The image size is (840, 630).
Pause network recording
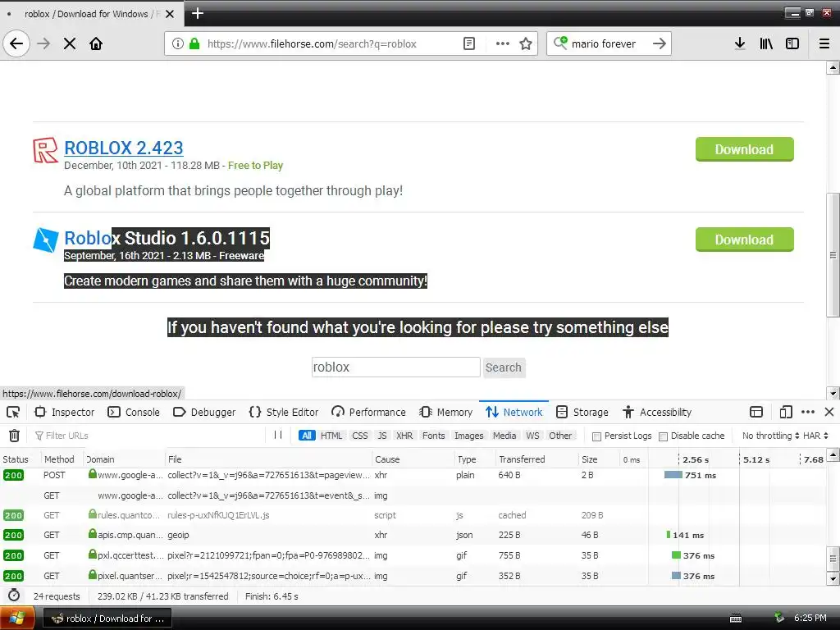(x=278, y=435)
